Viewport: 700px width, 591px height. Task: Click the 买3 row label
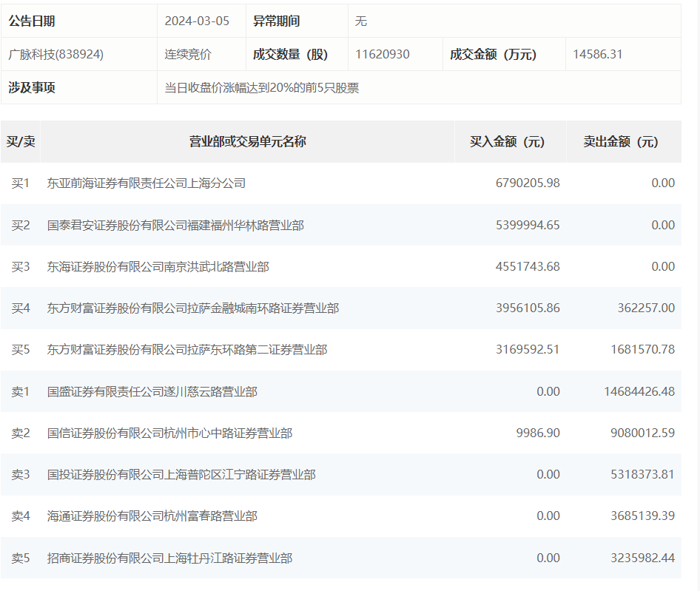[x=21, y=266]
